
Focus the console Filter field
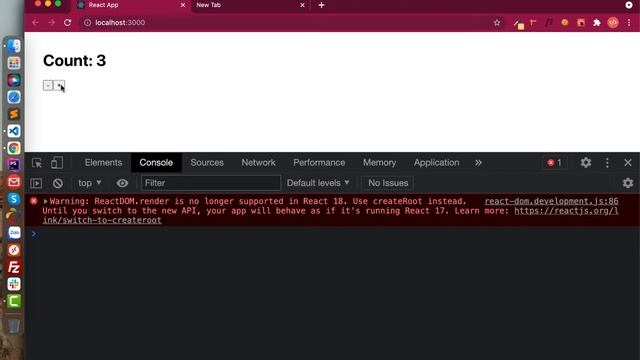click(211, 183)
